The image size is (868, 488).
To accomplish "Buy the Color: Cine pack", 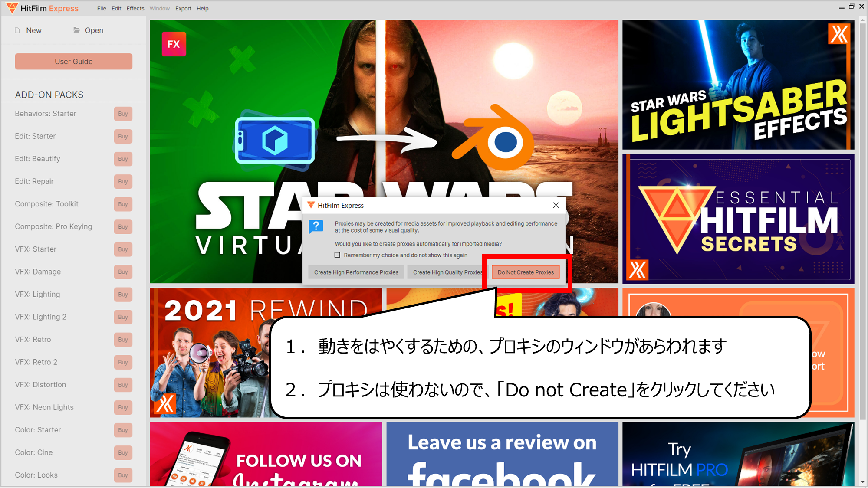I will click(x=123, y=452).
